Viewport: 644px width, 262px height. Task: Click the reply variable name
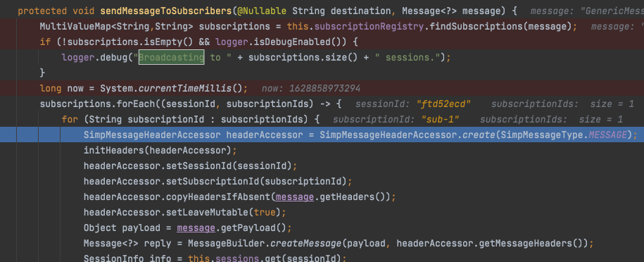click(x=158, y=244)
